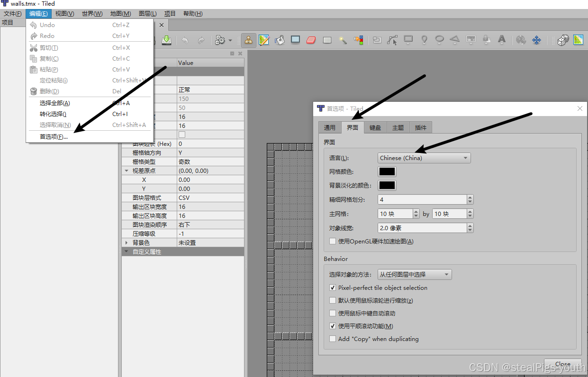Toggle the Terrain fill mode icon at toolbar end
Viewport: 588px width, 377px height.
coord(579,40)
